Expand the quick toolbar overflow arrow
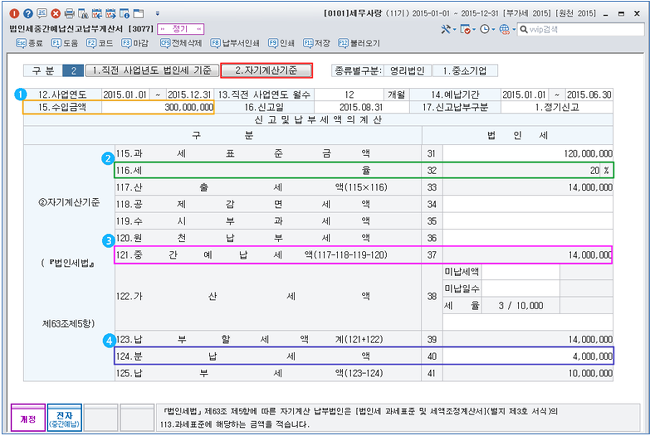 click(158, 14)
